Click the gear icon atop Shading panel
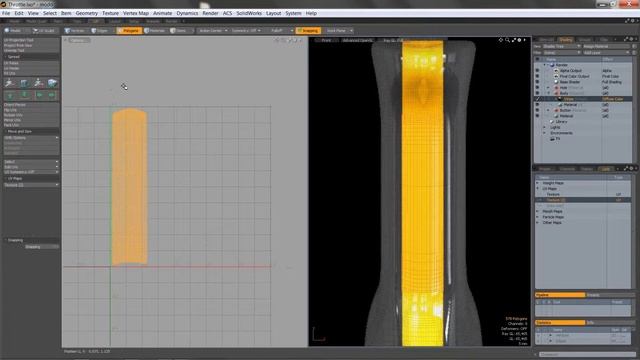This screenshot has height=360, width=640. click(631, 39)
